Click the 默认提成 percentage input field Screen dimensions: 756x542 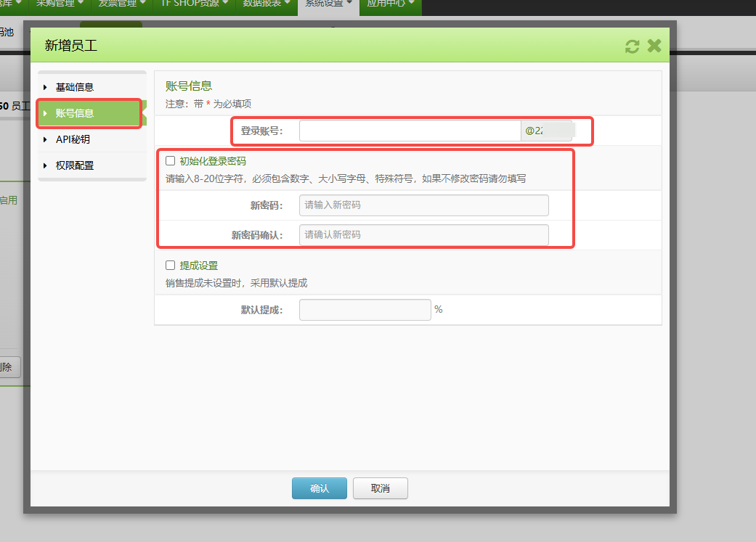pyautogui.click(x=365, y=309)
